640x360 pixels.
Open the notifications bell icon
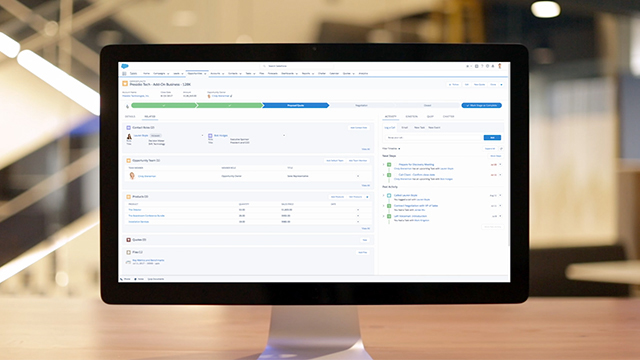point(493,66)
